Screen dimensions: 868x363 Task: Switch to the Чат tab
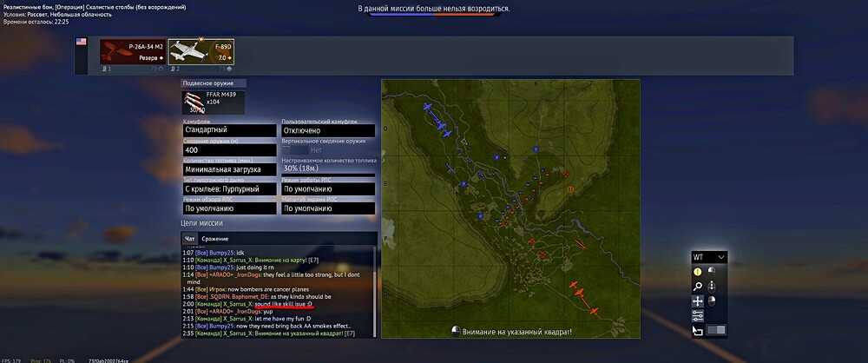pos(190,239)
